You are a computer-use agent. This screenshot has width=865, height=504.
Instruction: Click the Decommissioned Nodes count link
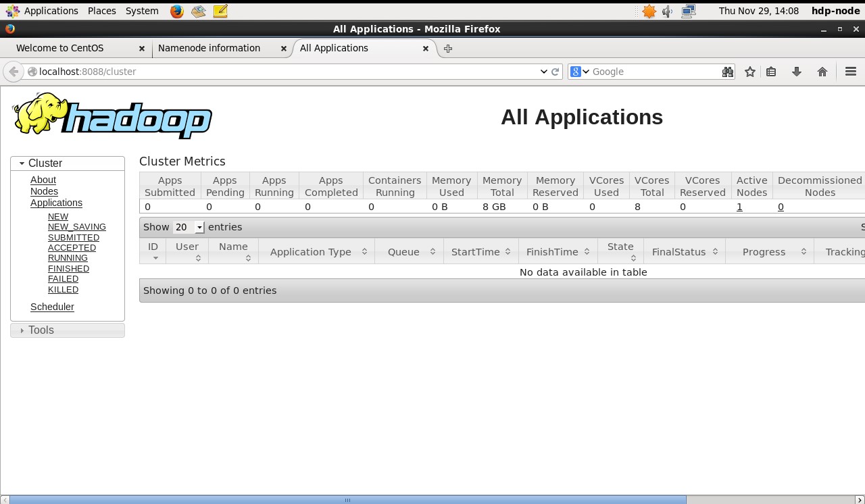pyautogui.click(x=781, y=207)
